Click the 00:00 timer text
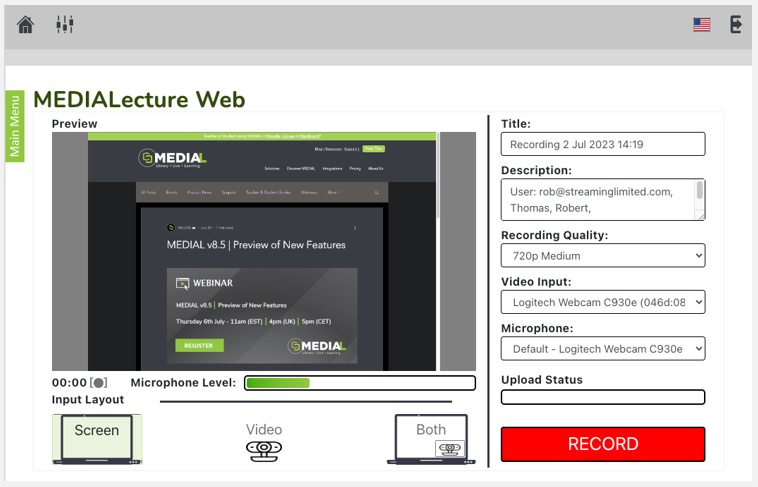The image size is (758, 487). [69, 383]
